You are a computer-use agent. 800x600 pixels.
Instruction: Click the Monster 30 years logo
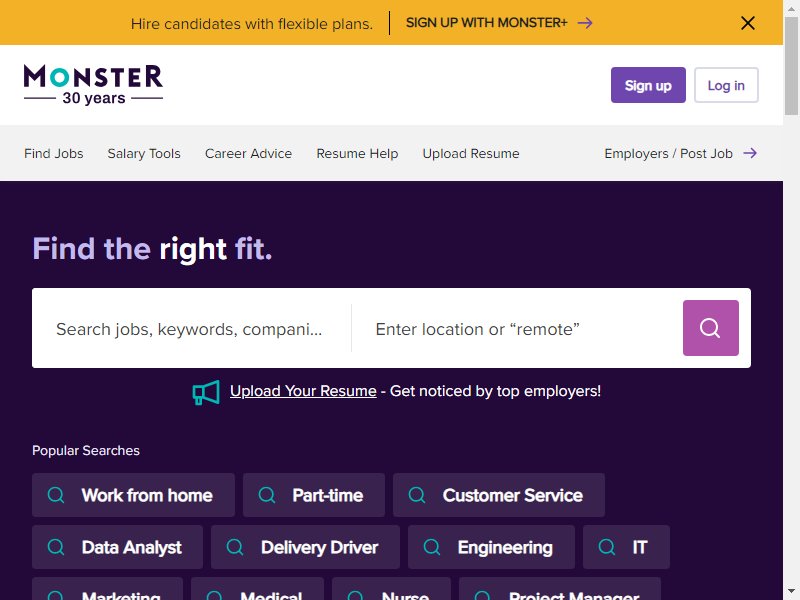point(93,85)
